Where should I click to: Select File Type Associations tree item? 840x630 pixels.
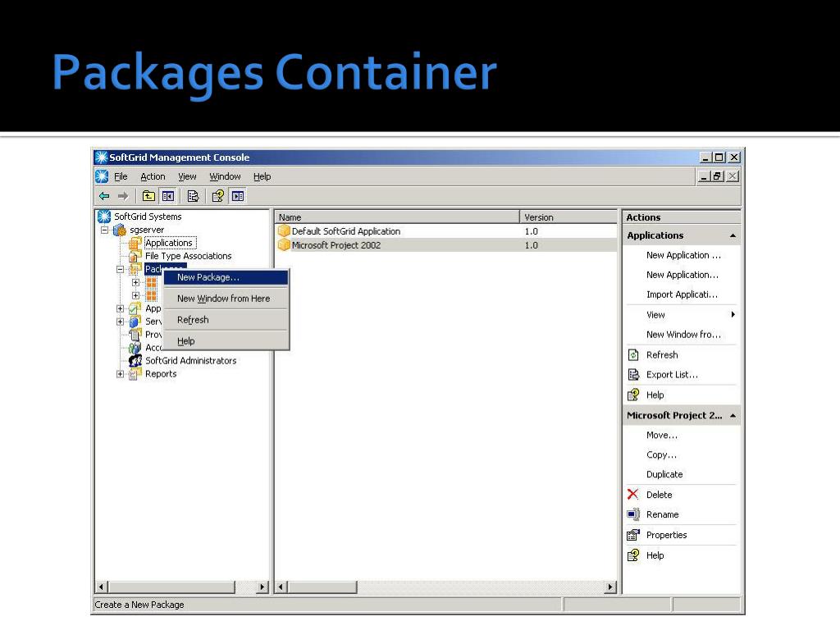(x=188, y=256)
